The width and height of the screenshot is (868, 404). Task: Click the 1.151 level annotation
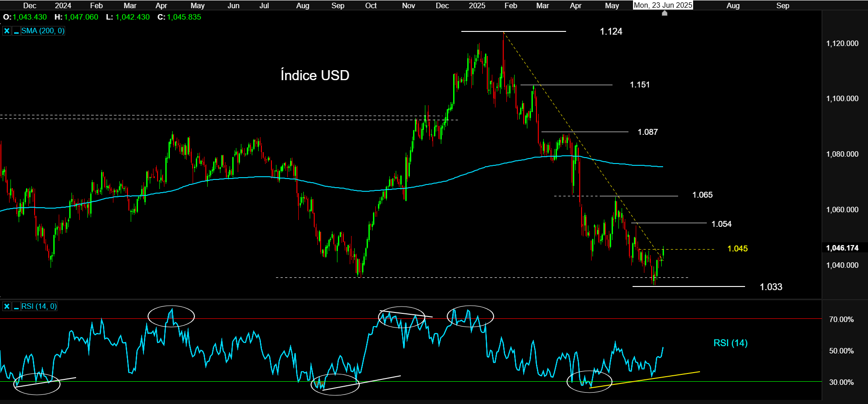pyautogui.click(x=640, y=85)
